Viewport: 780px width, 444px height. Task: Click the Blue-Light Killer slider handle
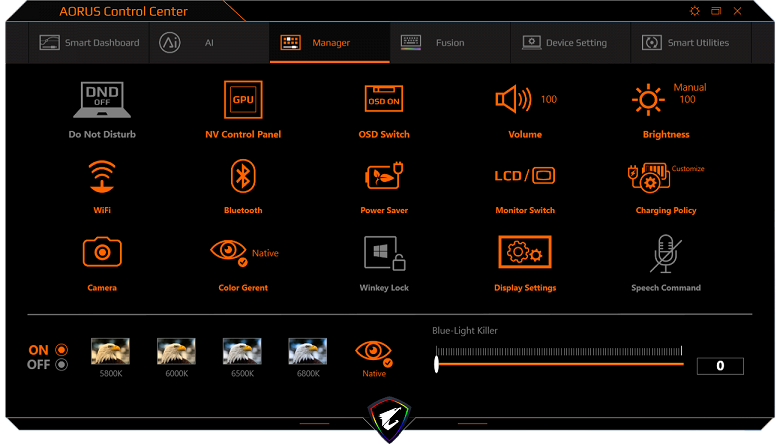436,364
